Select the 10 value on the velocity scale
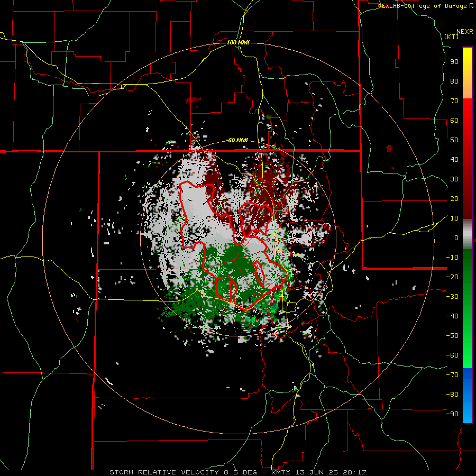476x476 pixels. point(454,218)
